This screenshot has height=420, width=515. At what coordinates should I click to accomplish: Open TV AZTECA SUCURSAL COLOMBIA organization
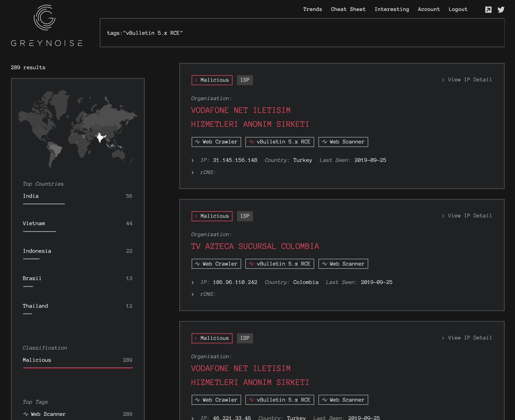(255, 247)
